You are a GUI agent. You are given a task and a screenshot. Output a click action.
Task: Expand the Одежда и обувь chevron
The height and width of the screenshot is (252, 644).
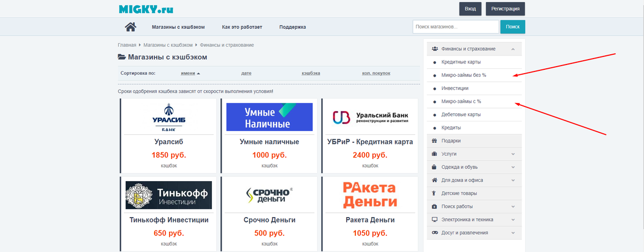pos(513,167)
